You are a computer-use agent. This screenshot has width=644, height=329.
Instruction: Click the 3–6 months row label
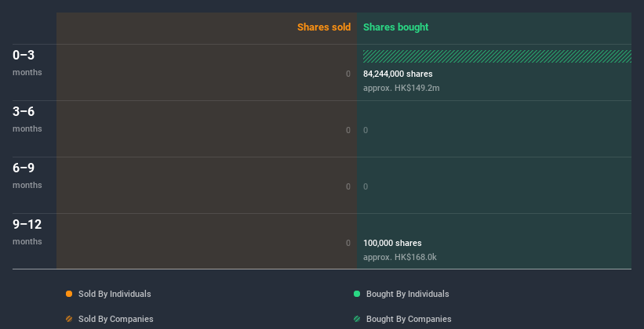tap(27, 119)
